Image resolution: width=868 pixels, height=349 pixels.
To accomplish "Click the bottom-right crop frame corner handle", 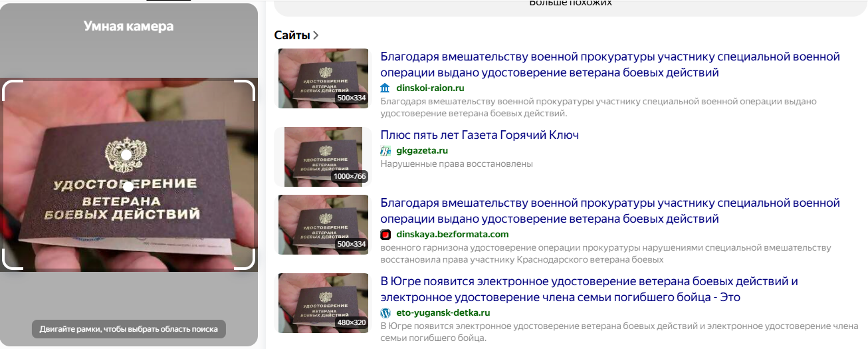I will (245, 261).
